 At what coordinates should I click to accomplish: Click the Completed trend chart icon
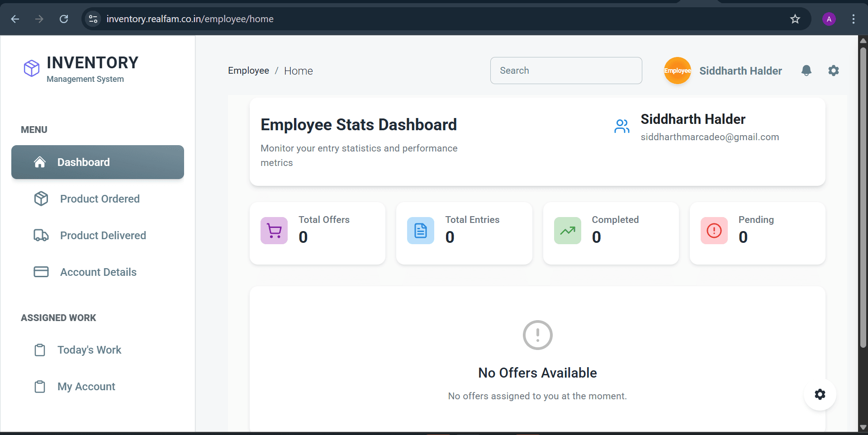[567, 230]
